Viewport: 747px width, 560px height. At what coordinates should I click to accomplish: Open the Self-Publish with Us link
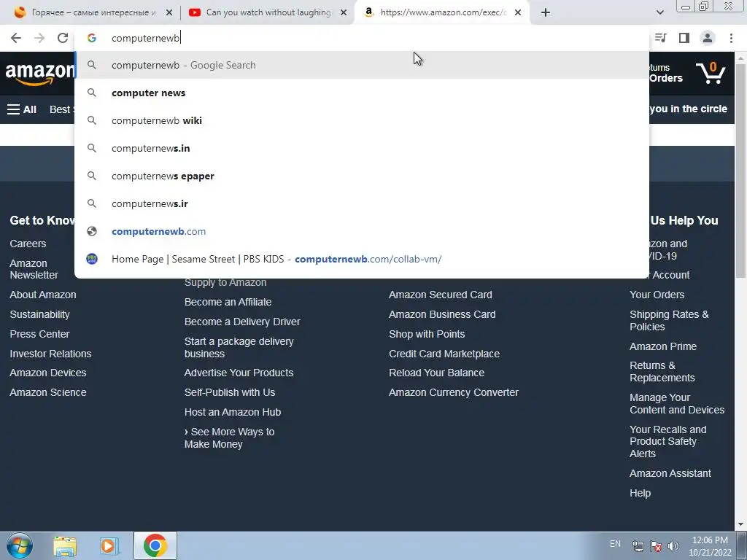230,392
